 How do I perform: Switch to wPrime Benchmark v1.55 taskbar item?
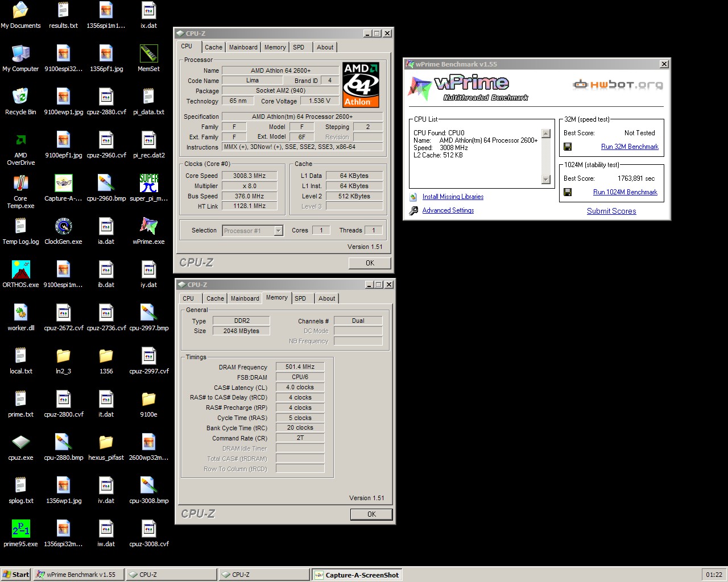point(78,575)
